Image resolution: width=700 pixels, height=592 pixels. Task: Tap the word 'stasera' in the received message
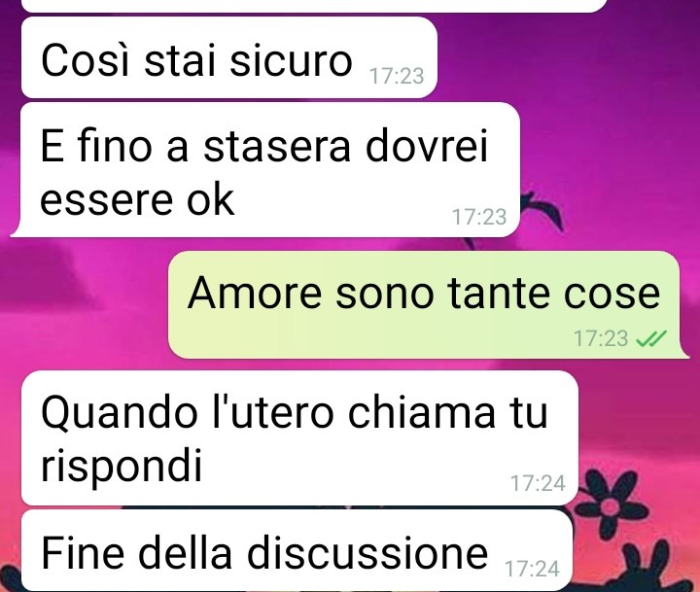277,148
